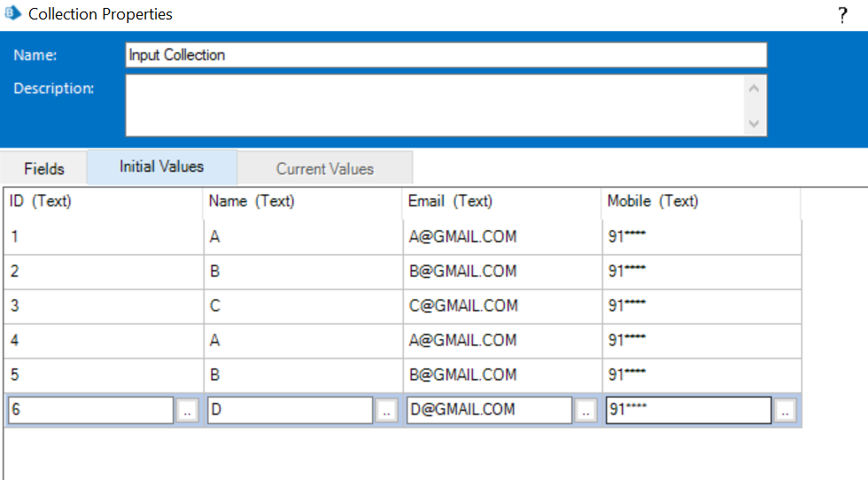Edit the Name field containing D
Screen dimensions: 868x480
290,410
